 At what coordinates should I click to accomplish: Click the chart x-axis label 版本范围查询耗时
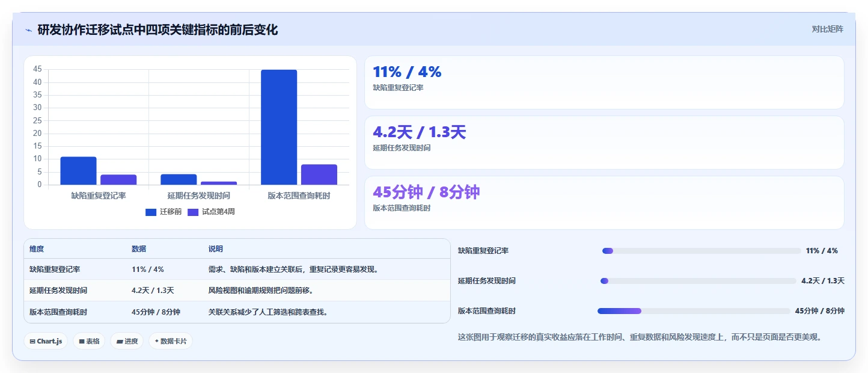[x=299, y=196]
